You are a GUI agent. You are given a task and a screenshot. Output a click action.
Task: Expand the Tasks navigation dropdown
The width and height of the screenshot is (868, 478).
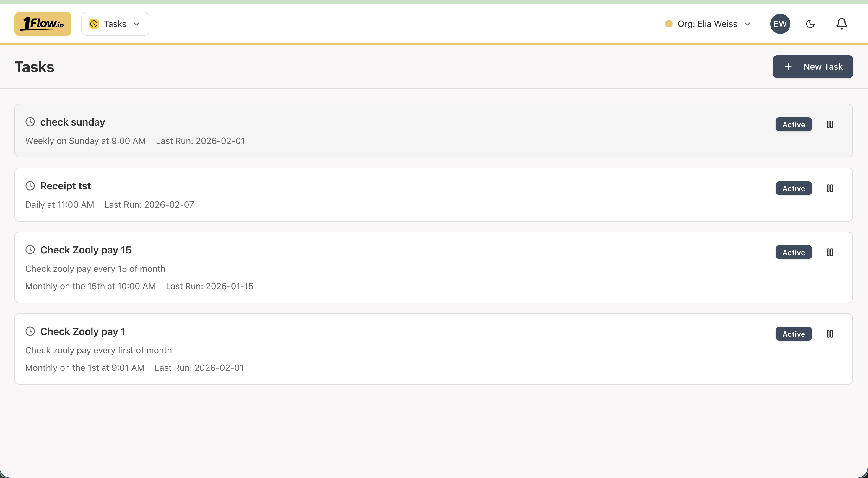(x=115, y=24)
